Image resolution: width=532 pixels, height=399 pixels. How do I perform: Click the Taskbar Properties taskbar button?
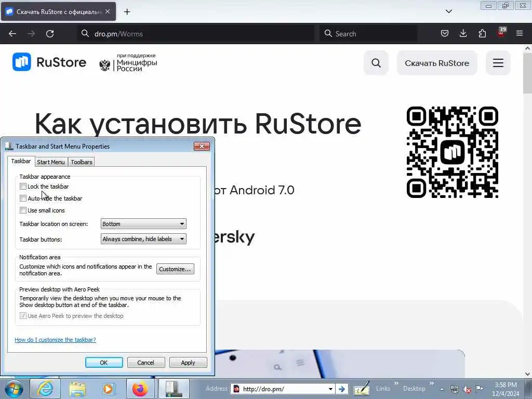(174, 389)
